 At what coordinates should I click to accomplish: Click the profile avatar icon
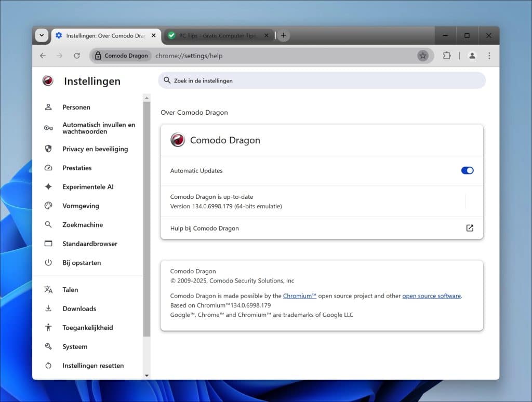[x=472, y=56]
